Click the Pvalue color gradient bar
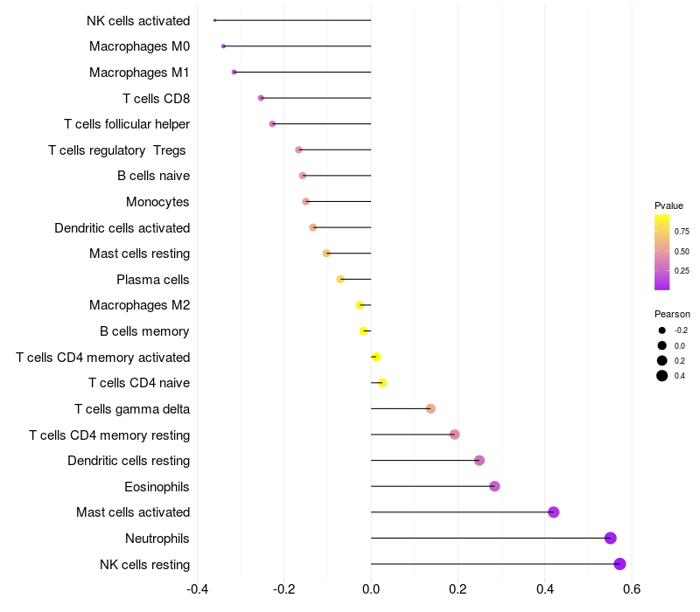 point(662,253)
